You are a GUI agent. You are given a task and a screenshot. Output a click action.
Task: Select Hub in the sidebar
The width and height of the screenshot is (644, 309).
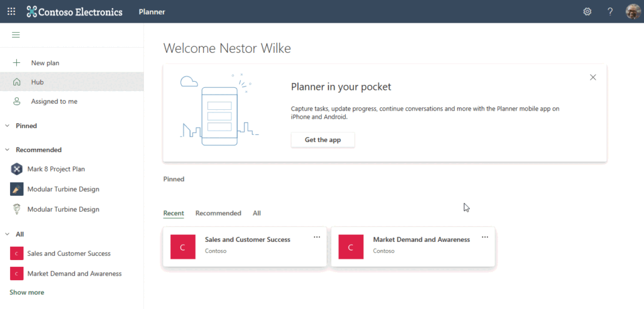coord(72,82)
